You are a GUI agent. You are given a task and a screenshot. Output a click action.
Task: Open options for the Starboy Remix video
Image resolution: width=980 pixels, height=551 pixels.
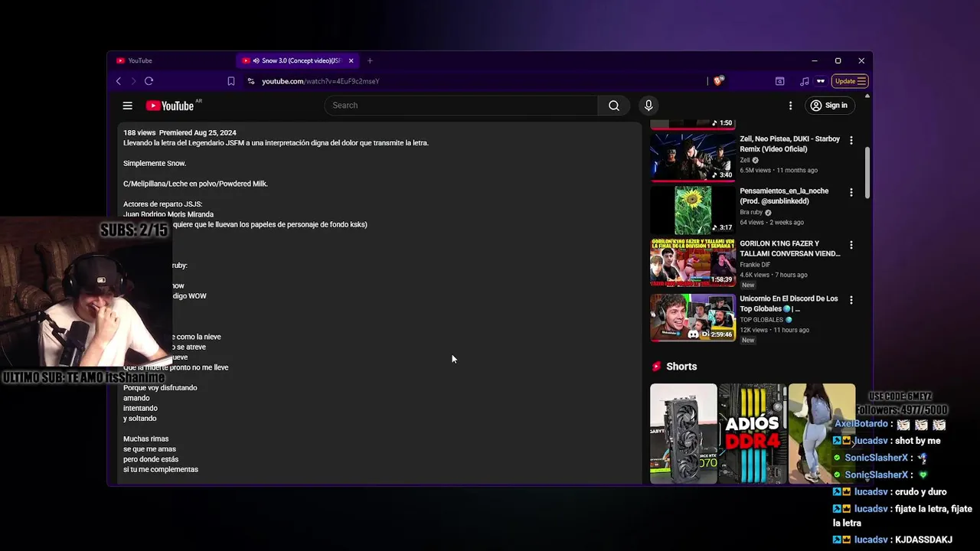[851, 141]
